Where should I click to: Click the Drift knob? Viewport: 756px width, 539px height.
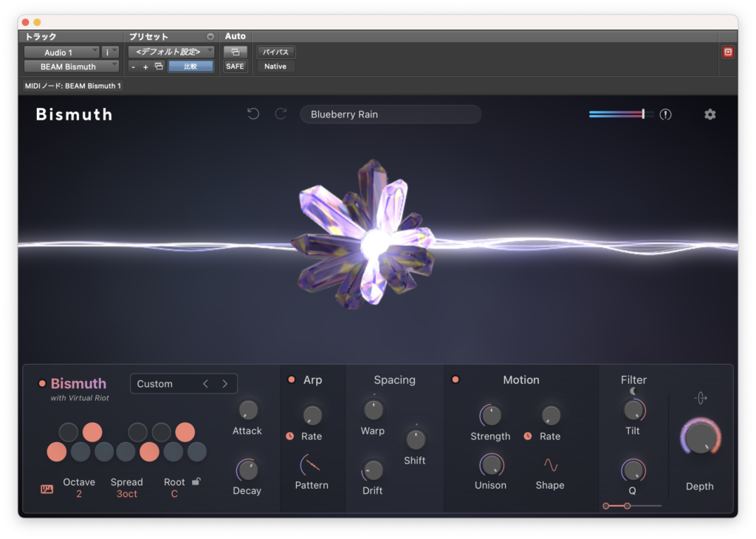(x=373, y=470)
